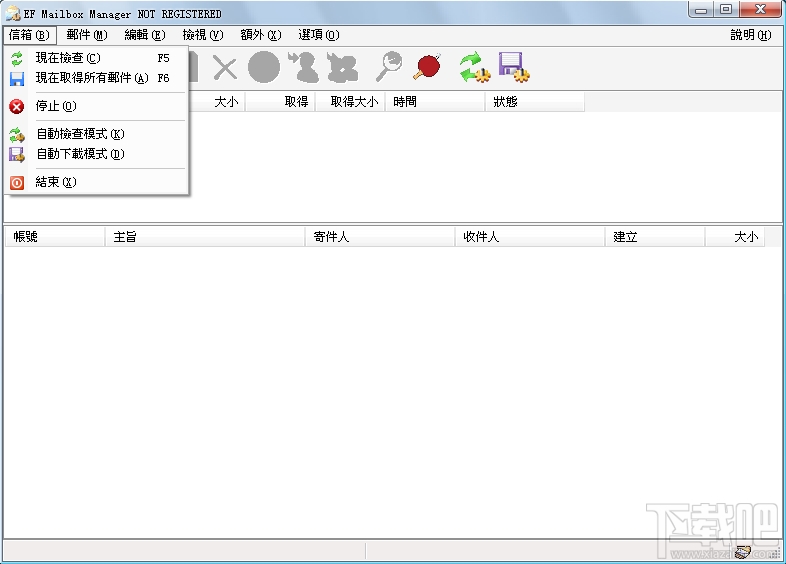Click the purple floppy with gear toolbar icon
The image size is (786, 564).
(514, 67)
